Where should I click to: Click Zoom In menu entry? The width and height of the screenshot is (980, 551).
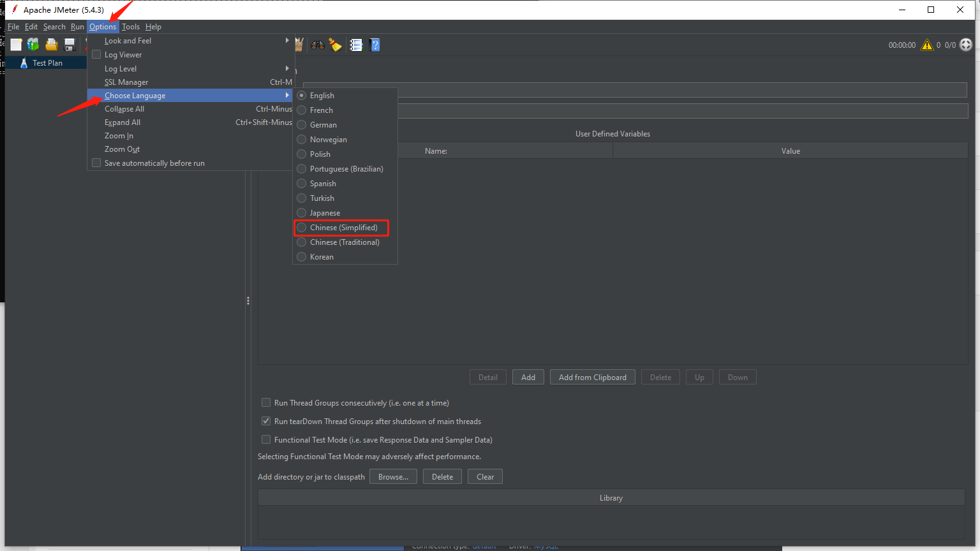click(x=191, y=136)
